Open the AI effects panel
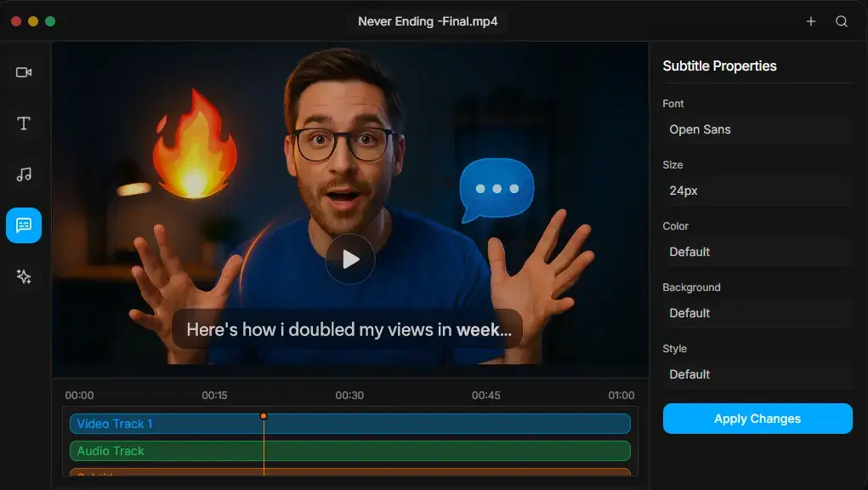Image resolution: width=868 pixels, height=490 pixels. (x=24, y=276)
